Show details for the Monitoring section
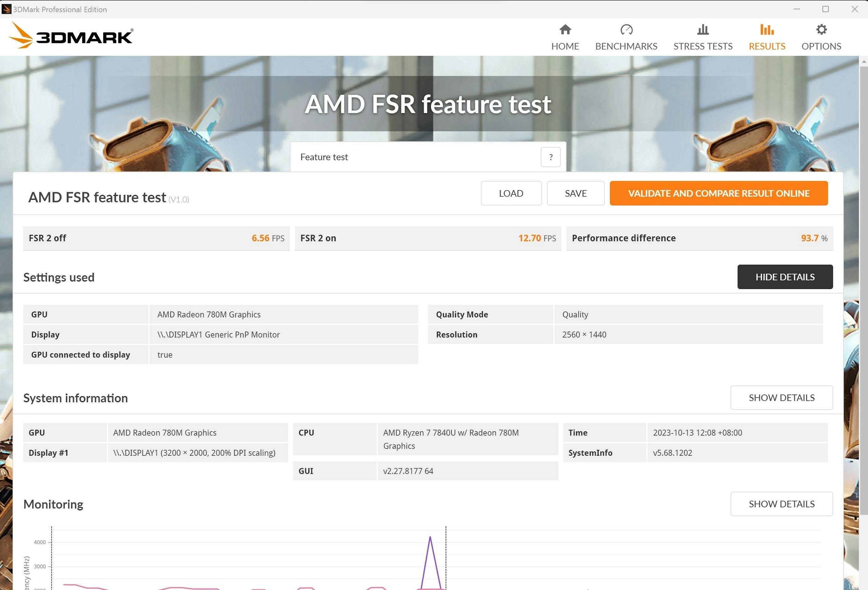Image resolution: width=868 pixels, height=590 pixels. pyautogui.click(x=781, y=504)
